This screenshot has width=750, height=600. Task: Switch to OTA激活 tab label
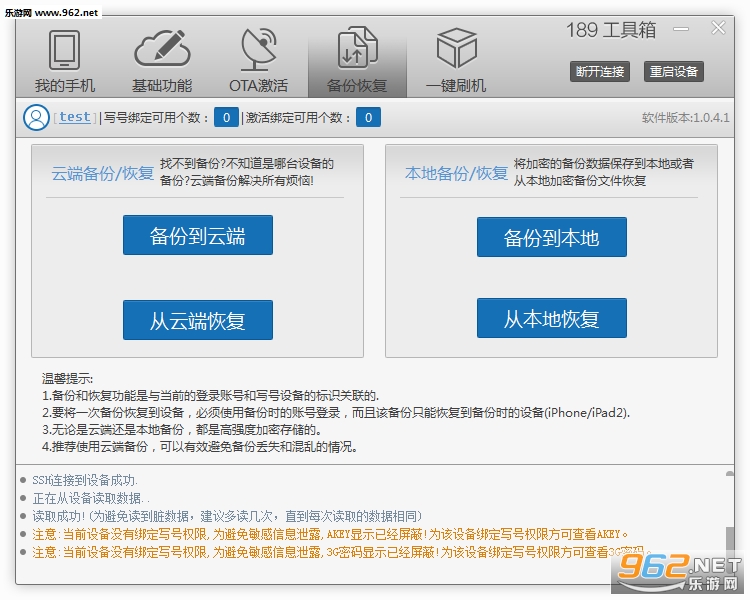[x=259, y=86]
